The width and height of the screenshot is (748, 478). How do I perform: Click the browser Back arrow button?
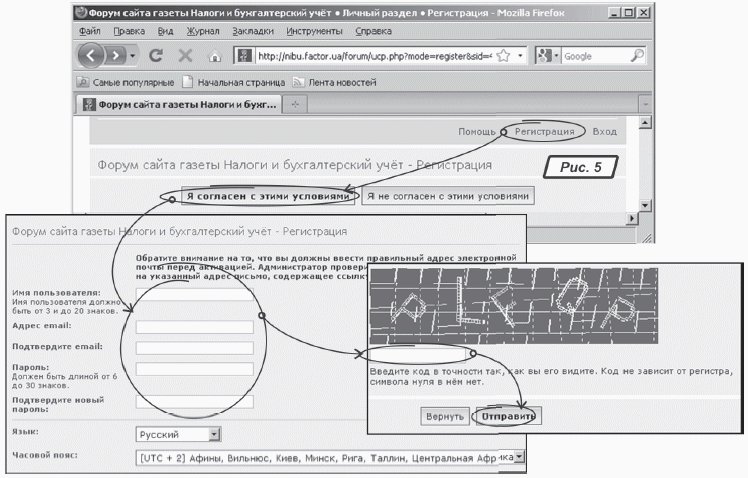click(92, 56)
